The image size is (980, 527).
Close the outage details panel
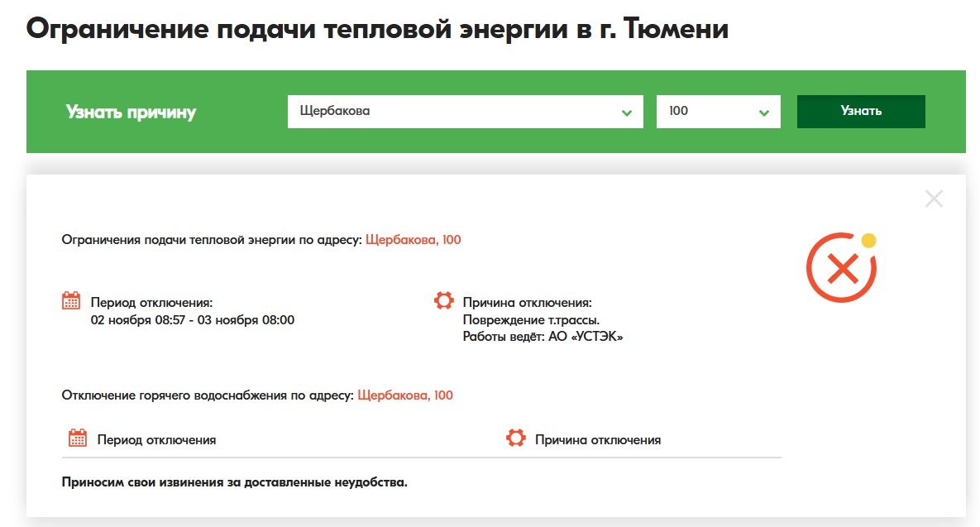(x=934, y=199)
